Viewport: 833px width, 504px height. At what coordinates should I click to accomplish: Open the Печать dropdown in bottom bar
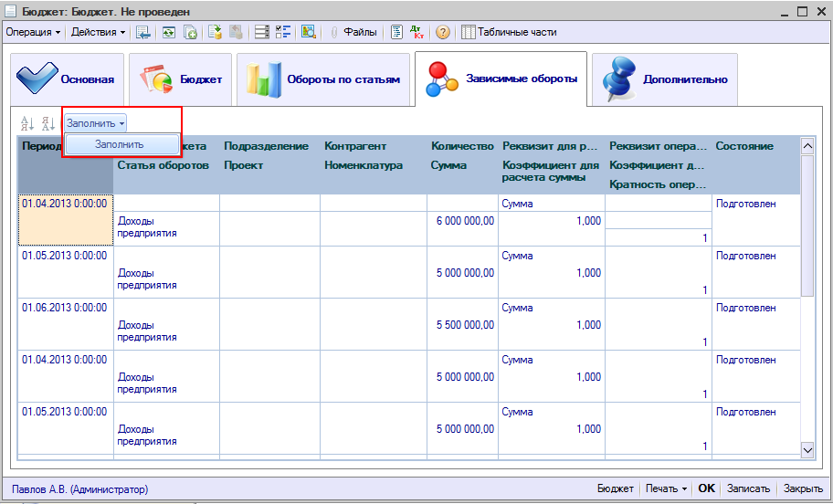pos(666,488)
